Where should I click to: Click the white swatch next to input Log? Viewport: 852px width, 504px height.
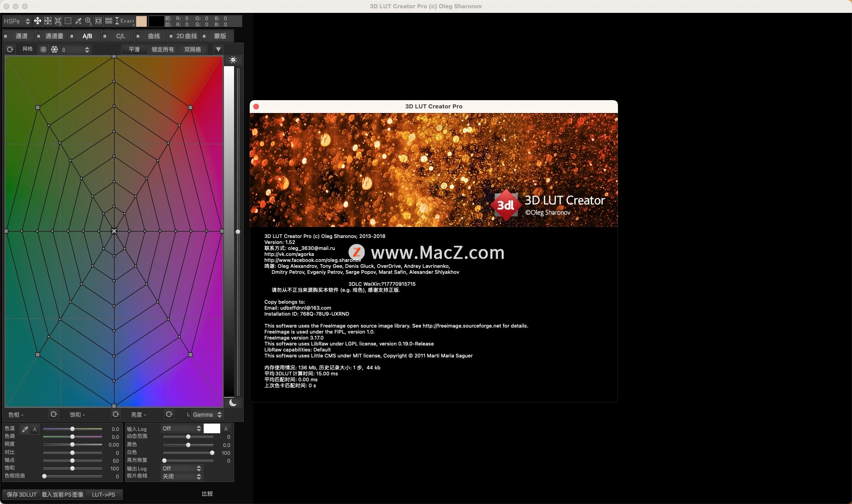point(212,429)
